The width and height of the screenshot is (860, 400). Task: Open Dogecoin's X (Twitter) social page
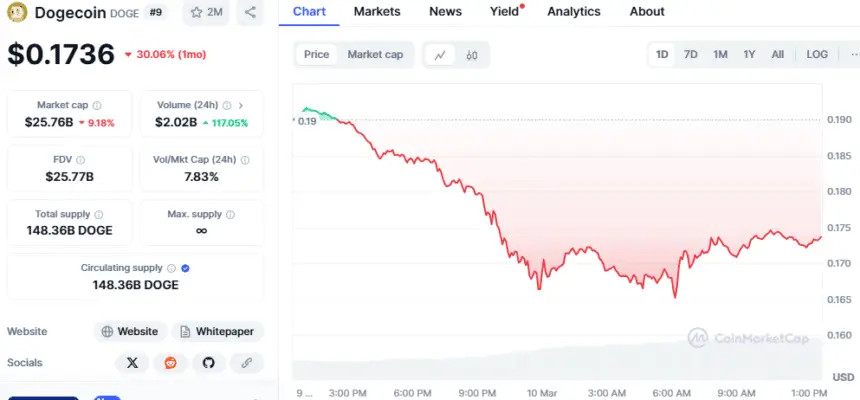click(x=132, y=363)
